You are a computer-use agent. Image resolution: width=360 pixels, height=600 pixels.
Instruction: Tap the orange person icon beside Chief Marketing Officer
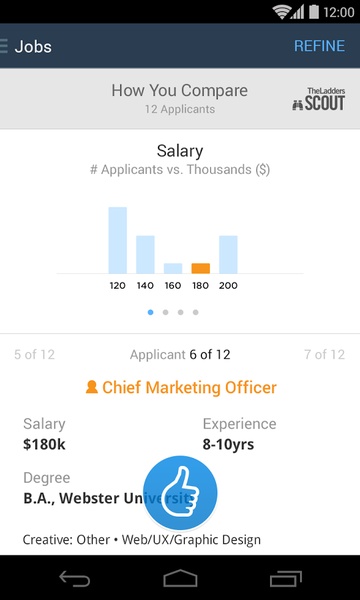pyautogui.click(x=92, y=387)
